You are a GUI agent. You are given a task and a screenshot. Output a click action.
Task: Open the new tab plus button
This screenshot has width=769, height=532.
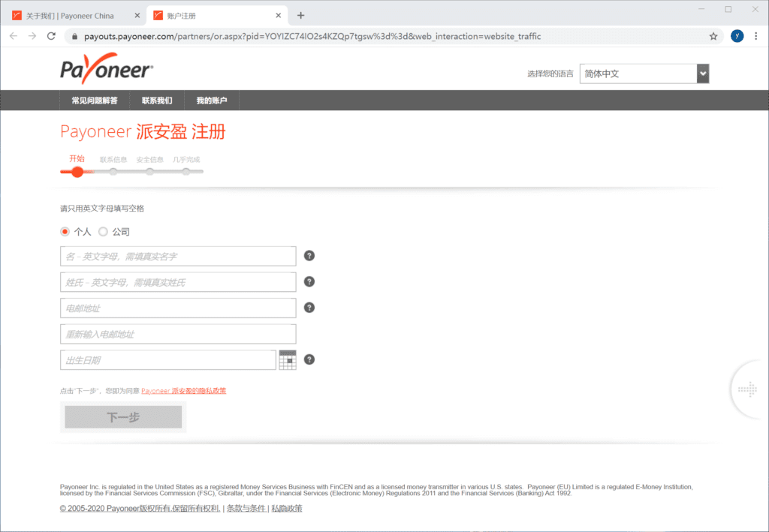coord(301,15)
